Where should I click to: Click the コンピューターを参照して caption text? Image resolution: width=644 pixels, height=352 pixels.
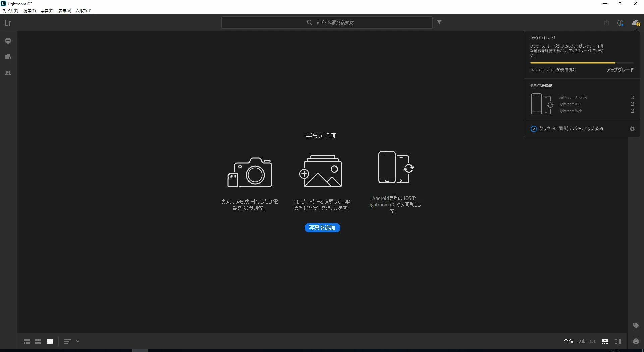(x=322, y=205)
